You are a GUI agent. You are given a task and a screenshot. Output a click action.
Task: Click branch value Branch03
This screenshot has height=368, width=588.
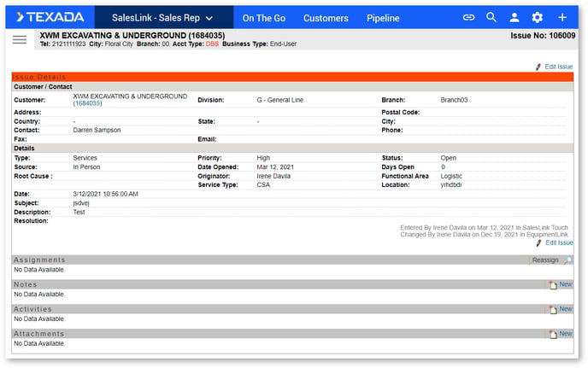454,100
